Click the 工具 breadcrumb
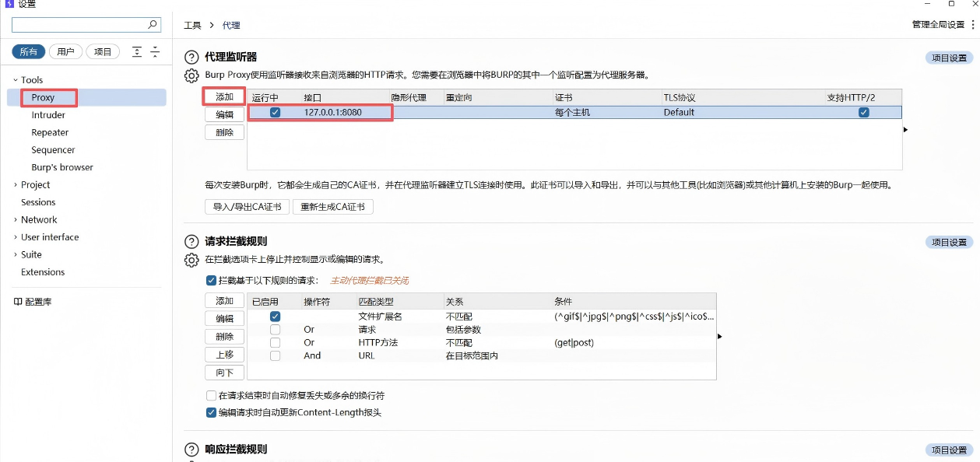Image resolution: width=980 pixels, height=462 pixels. coord(192,26)
